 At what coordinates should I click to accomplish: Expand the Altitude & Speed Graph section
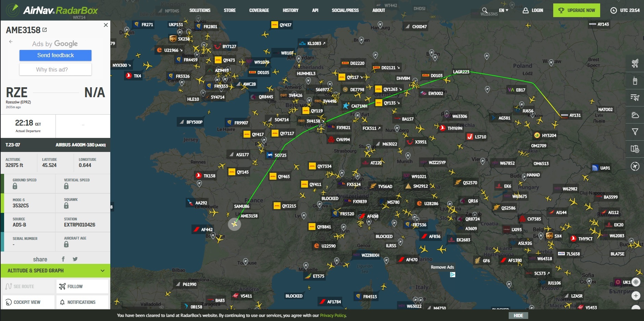point(55,270)
